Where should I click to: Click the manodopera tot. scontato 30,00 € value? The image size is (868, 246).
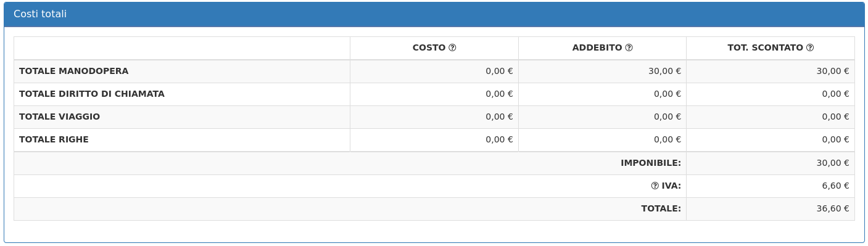tap(833, 72)
